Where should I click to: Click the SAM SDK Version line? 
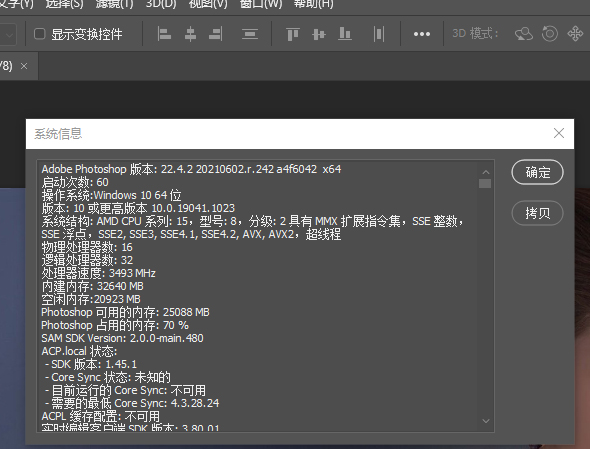point(122,338)
